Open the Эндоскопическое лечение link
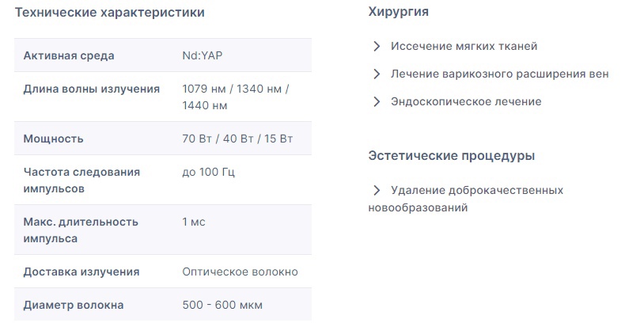Screen dimensions: 644x323 click(466, 101)
